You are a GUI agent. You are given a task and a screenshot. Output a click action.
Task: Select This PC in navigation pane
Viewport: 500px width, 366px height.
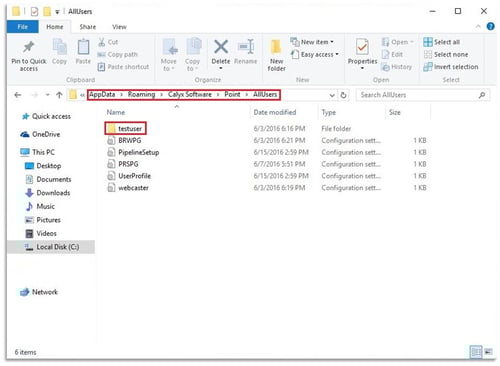point(37,152)
